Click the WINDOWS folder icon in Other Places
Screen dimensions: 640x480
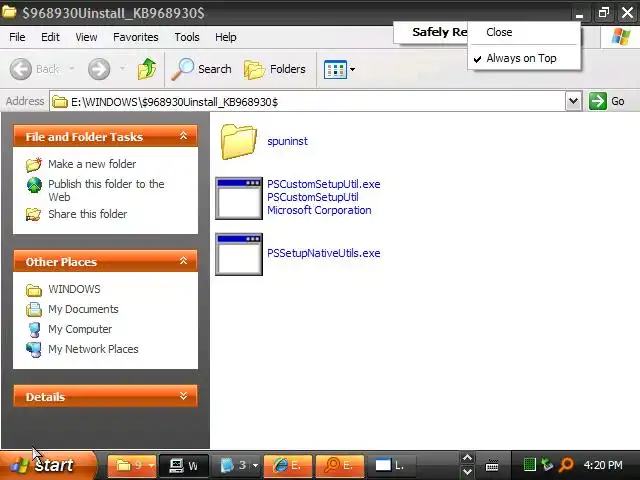(x=34, y=290)
